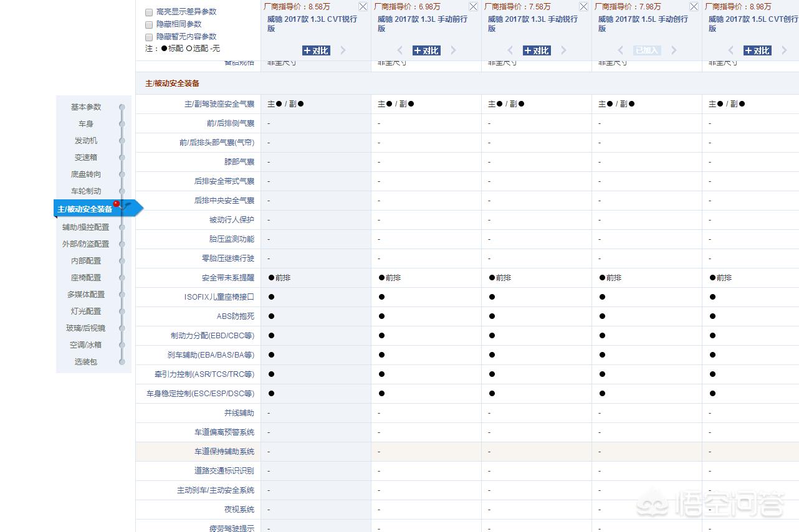Jump to 辅助/操控配置 section in sidebar
Viewport: 799px width, 532px height.
(86, 227)
